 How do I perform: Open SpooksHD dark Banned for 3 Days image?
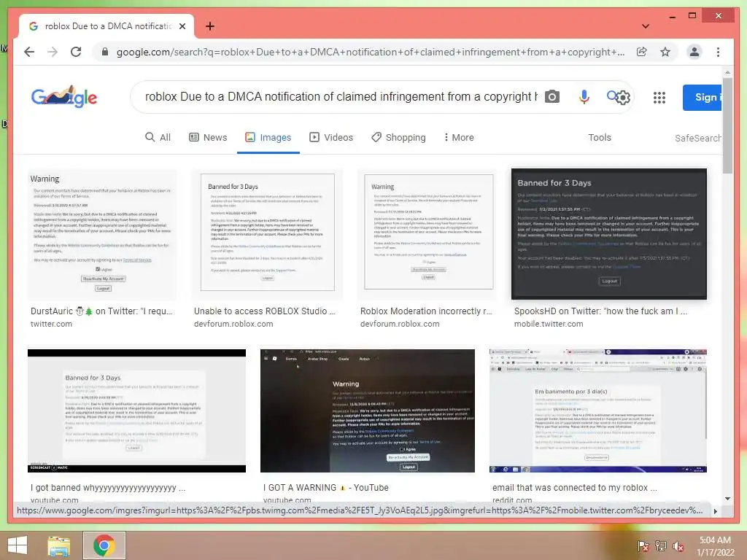tap(609, 234)
